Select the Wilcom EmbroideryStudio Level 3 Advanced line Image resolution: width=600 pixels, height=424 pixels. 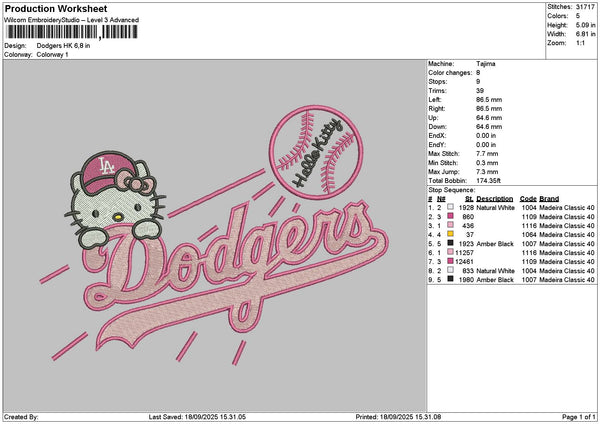pos(72,20)
